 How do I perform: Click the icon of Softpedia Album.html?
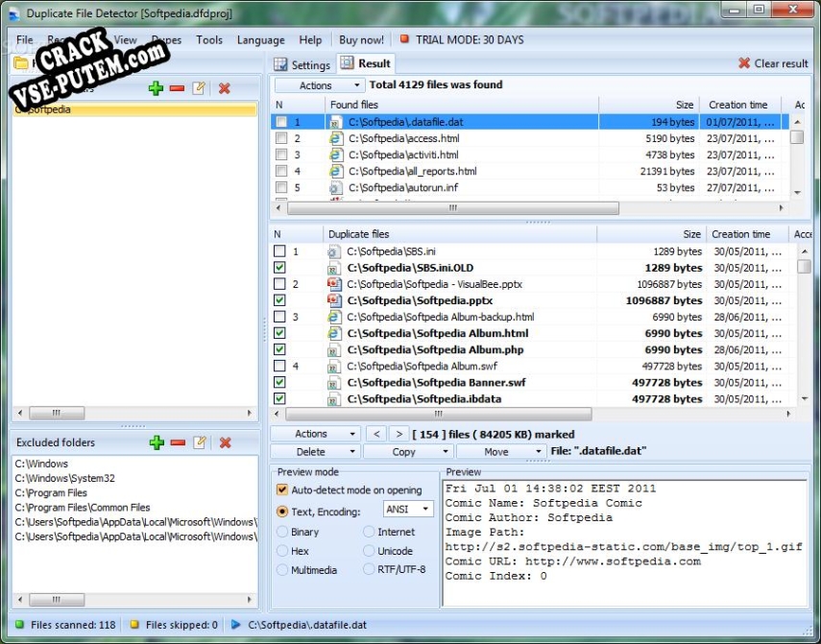click(334, 333)
